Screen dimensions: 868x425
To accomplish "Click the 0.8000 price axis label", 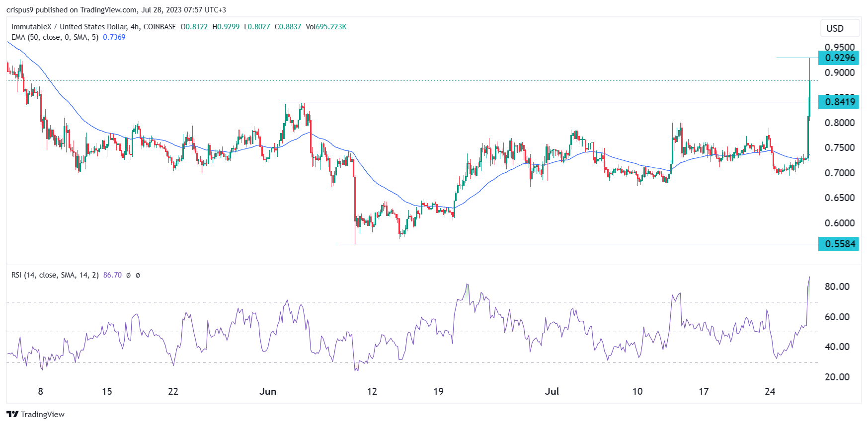I will click(x=840, y=123).
